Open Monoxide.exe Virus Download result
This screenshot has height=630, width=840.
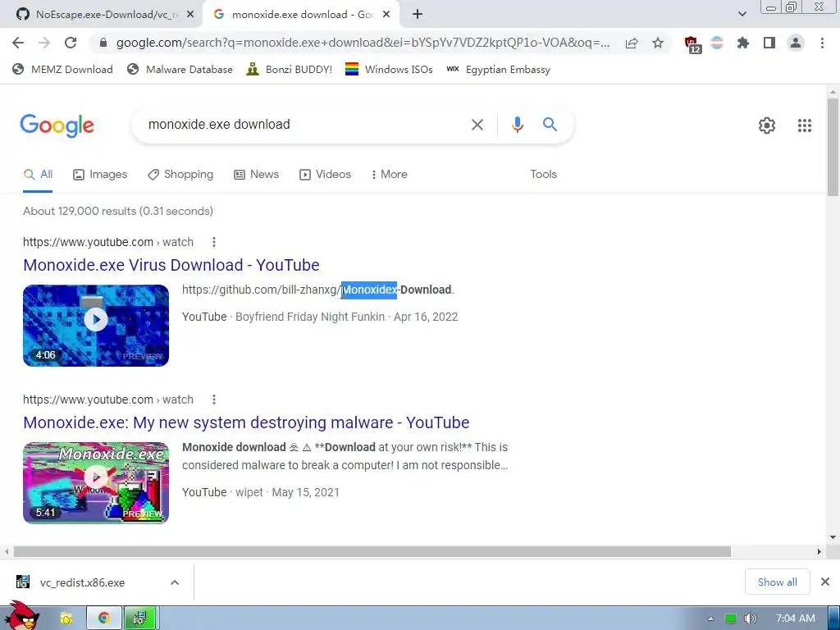coord(171,265)
